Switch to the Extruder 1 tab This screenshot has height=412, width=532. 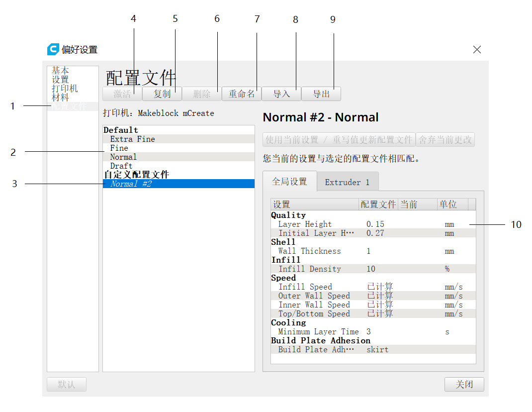tap(348, 183)
